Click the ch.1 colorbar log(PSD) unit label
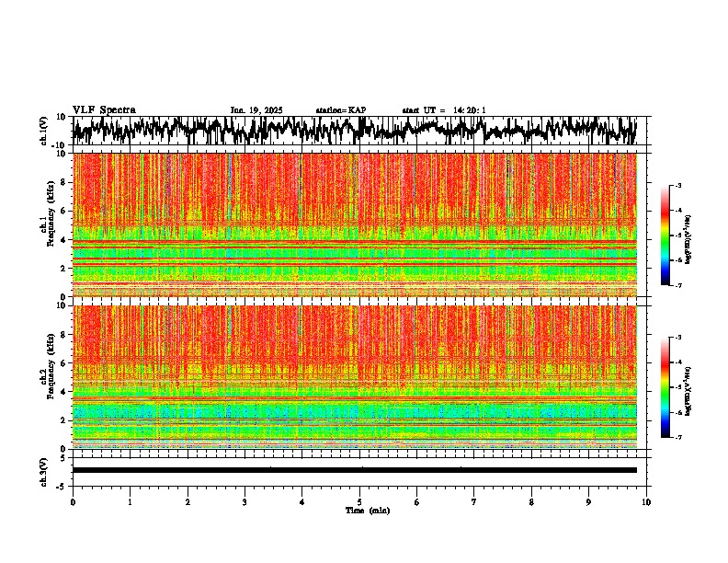The width and height of the screenshot is (728, 563). 688,240
